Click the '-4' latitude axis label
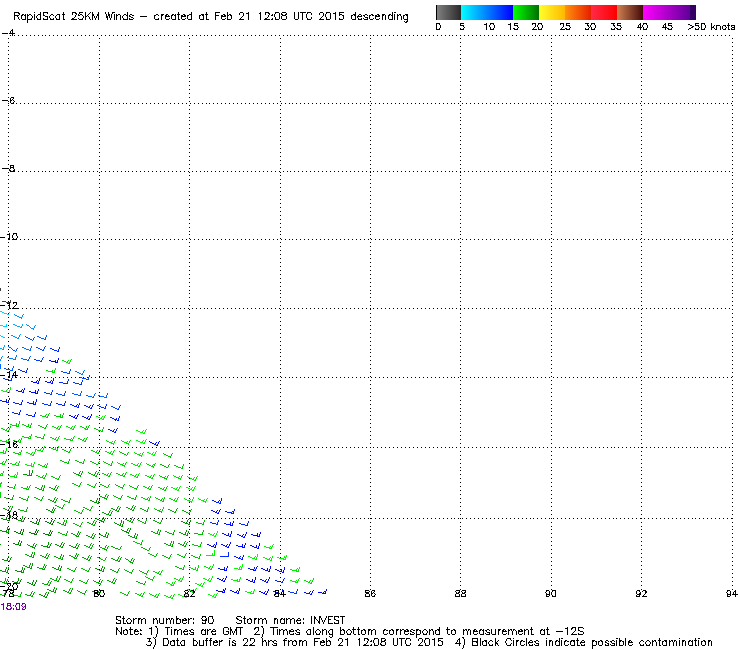 [8, 33]
